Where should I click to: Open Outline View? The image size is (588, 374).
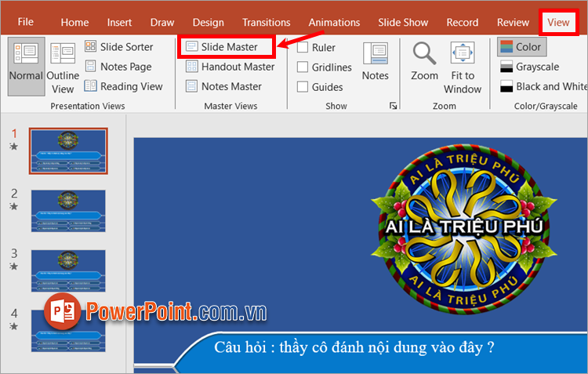pos(63,67)
